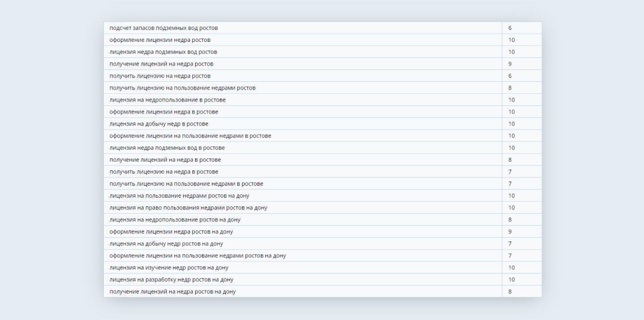This screenshot has height=320, width=644.
Task: Click 'получить лицензию на пользование недрами ростов' text
Action: [182, 88]
